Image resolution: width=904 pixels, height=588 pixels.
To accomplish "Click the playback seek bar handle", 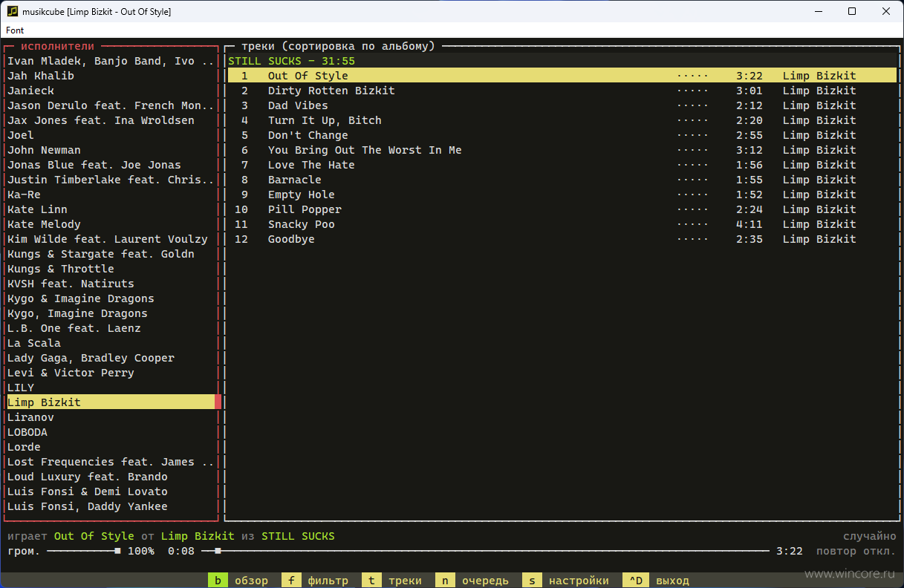I will (x=217, y=551).
